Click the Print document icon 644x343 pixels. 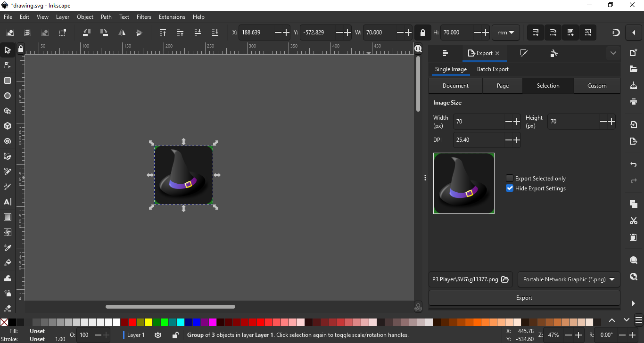tap(634, 101)
